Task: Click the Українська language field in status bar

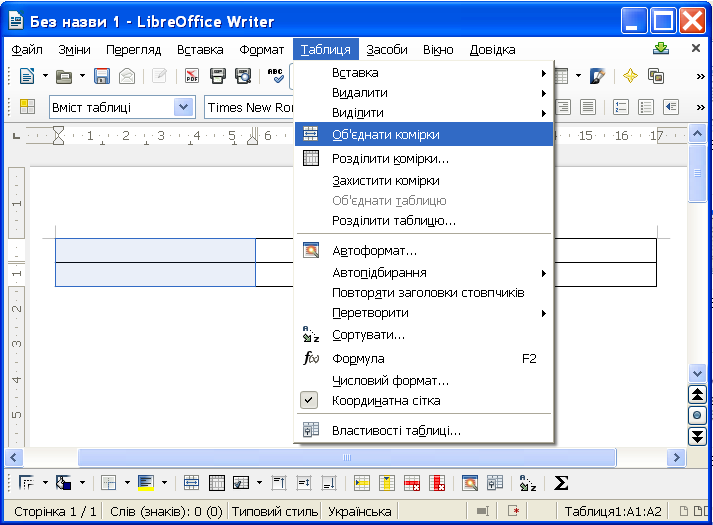Action: point(360,511)
